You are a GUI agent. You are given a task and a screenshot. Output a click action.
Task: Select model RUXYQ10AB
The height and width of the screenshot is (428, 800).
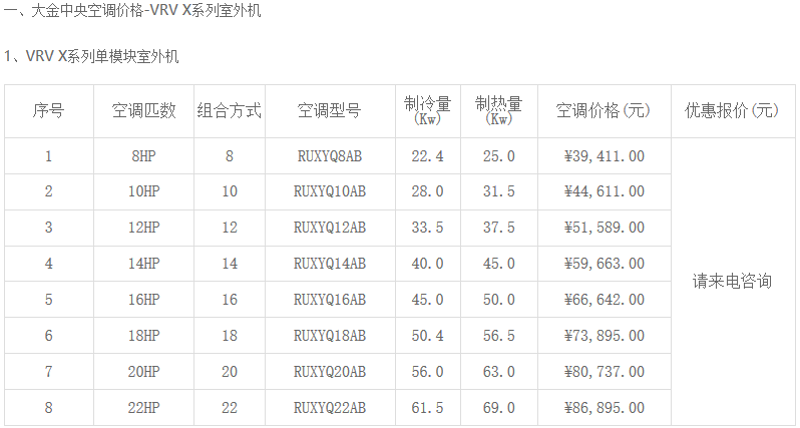[330, 191]
